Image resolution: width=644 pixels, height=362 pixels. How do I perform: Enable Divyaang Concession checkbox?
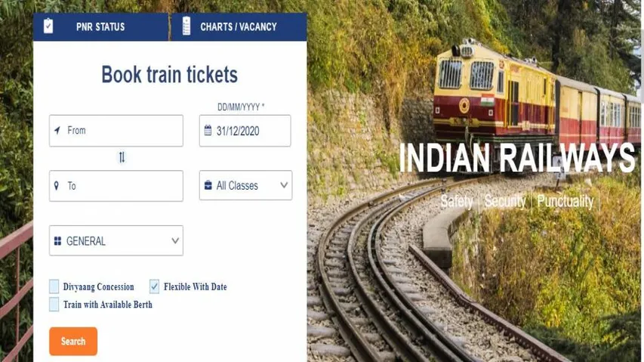pos(54,286)
